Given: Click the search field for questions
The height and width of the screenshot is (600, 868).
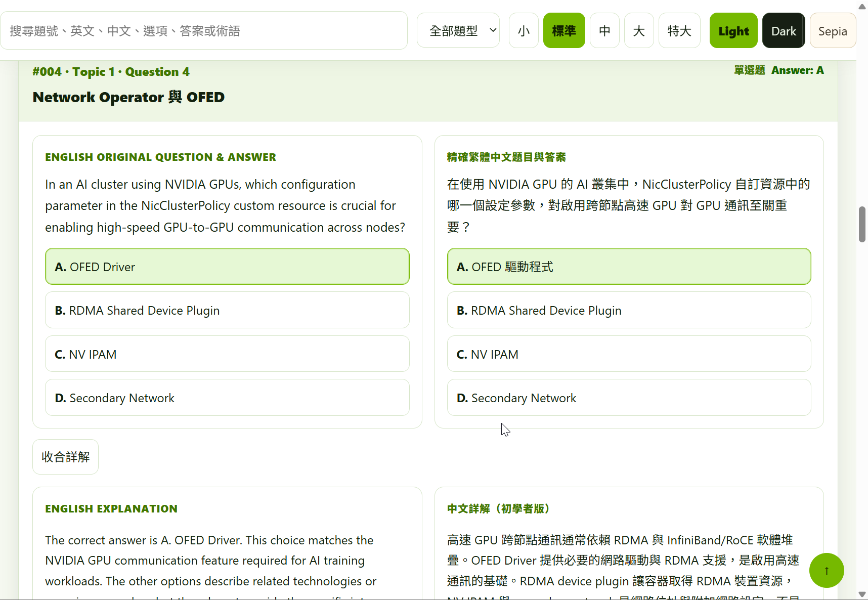Looking at the screenshot, I should pos(204,31).
